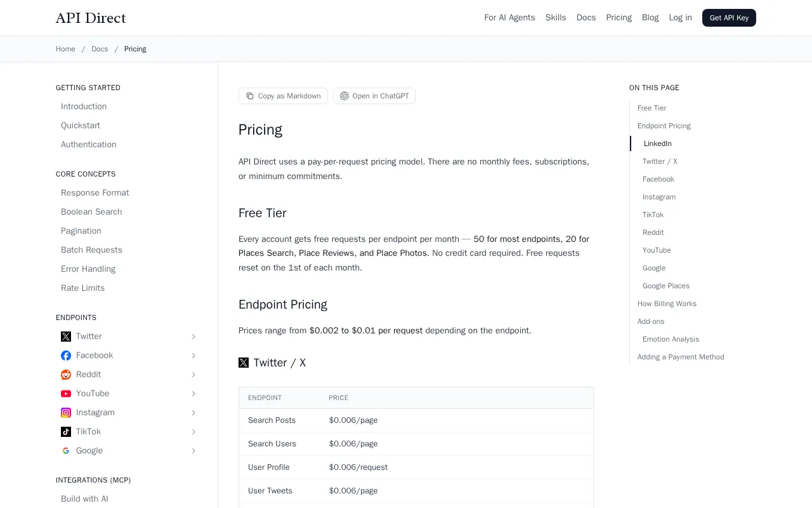Open Skills in top navigation
Viewport: 812px width, 508px height.
(556, 18)
